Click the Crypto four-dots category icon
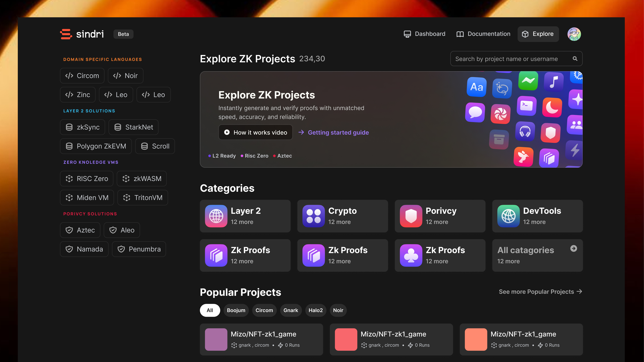The width and height of the screenshot is (644, 362). pyautogui.click(x=314, y=216)
